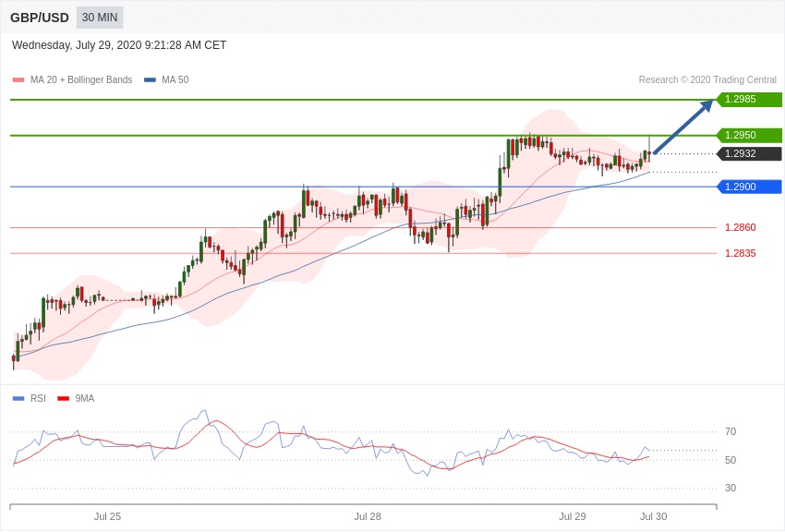
Task: Click the Jul 29 date axis label
Action: (573, 516)
